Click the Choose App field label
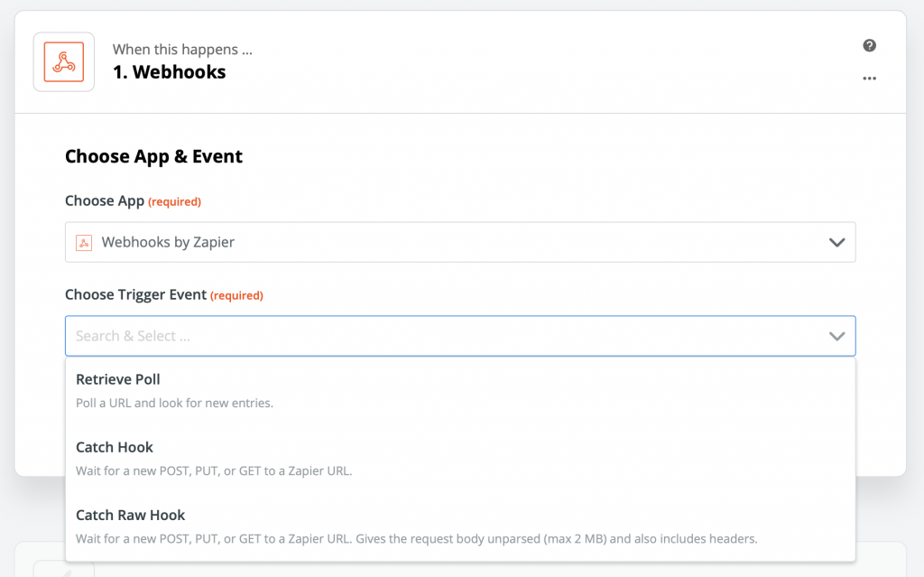Viewport: 924px width, 577px height. tap(105, 200)
